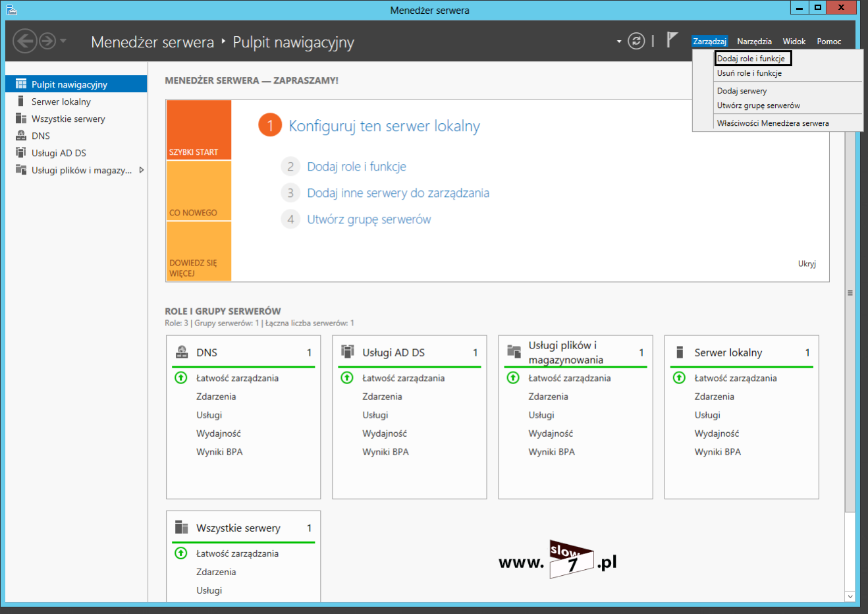Click Usługi plików i magazy... sidebar icon
The height and width of the screenshot is (614, 868).
pos(21,170)
